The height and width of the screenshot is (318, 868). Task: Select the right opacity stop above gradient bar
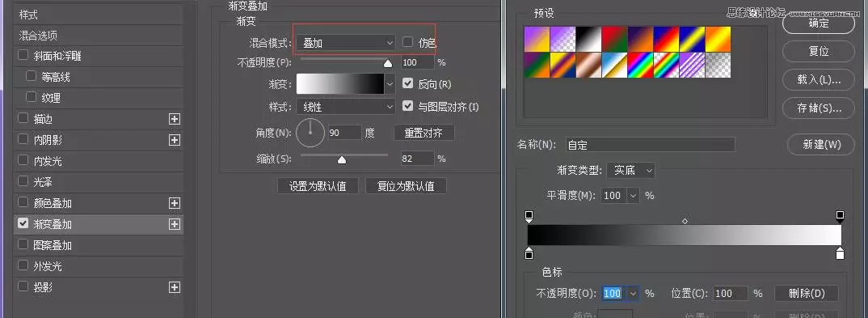pyautogui.click(x=840, y=216)
